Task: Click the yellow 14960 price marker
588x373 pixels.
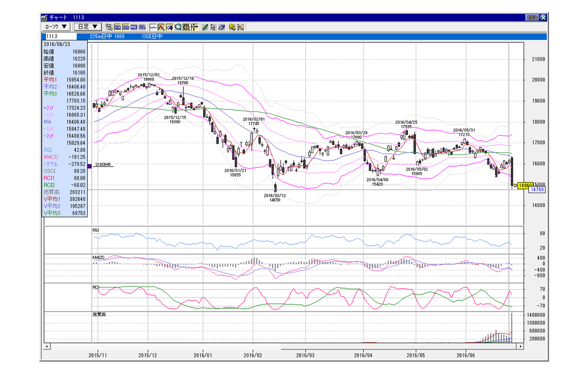Action: pos(525,185)
